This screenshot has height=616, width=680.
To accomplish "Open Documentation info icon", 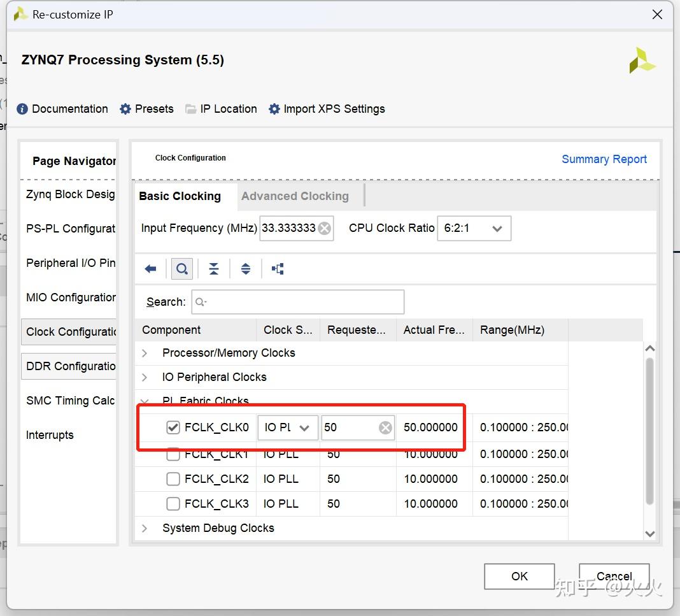I will [22, 109].
